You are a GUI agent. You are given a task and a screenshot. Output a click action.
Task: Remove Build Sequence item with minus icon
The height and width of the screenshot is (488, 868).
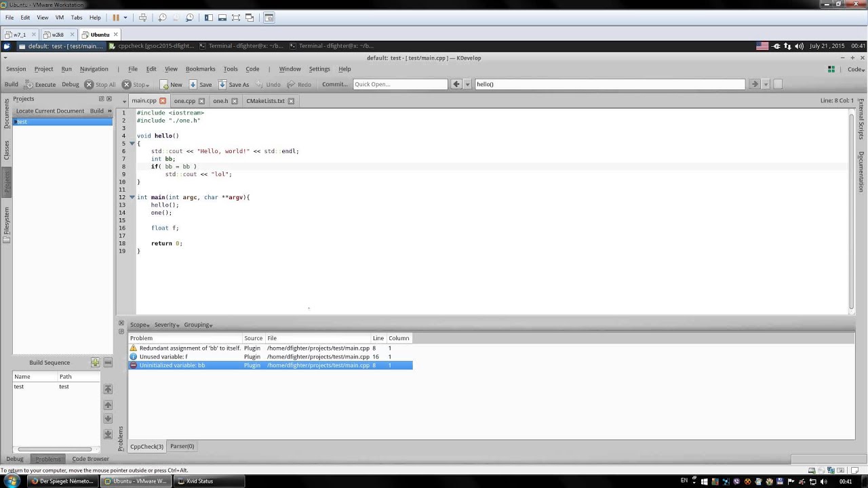[108, 363]
